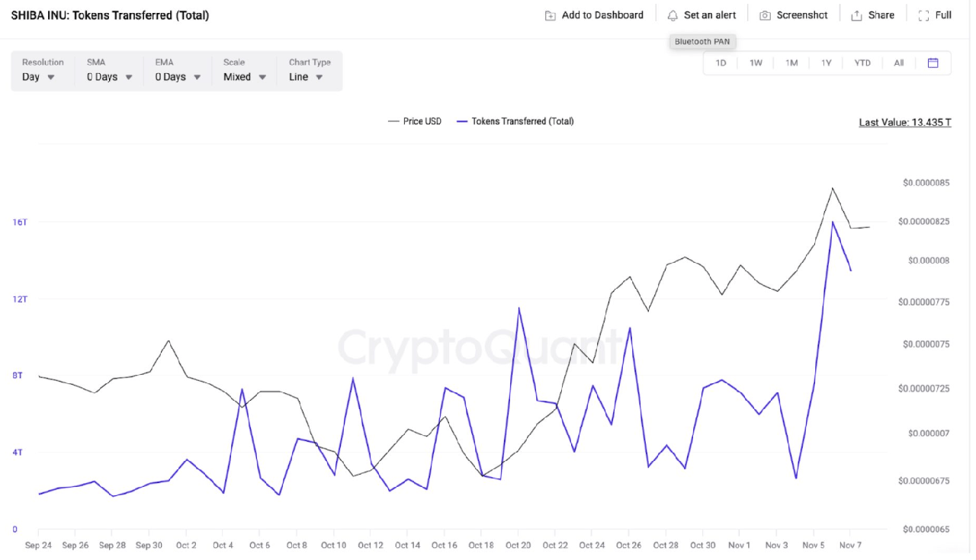Select the YTD time range
Image resolution: width=976 pixels, height=560 pixels.
click(862, 63)
